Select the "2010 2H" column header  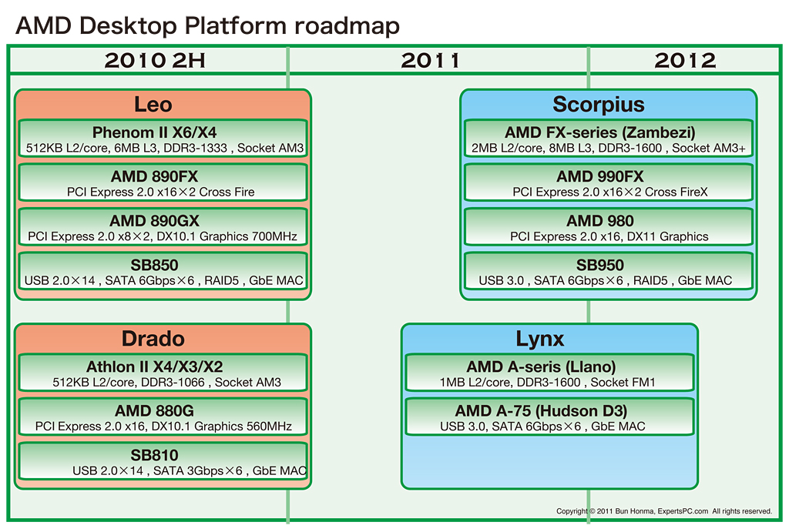click(155, 61)
